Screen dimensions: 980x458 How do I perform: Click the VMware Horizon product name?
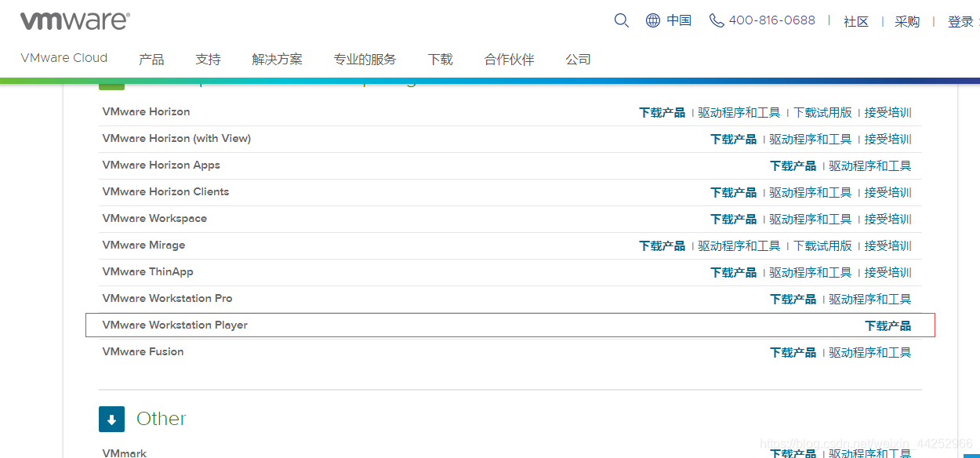[146, 111]
